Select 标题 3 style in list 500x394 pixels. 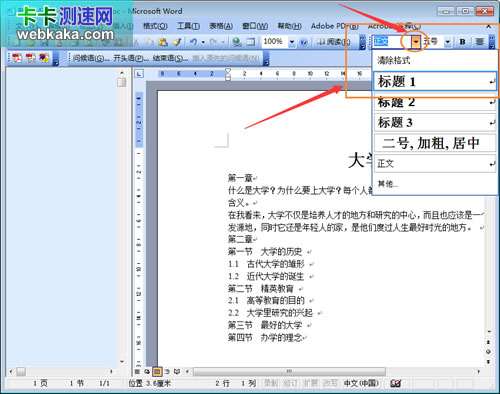coord(435,122)
